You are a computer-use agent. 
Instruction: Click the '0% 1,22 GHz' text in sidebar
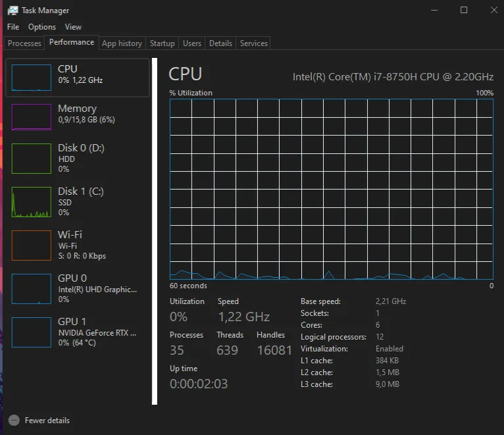tap(80, 80)
